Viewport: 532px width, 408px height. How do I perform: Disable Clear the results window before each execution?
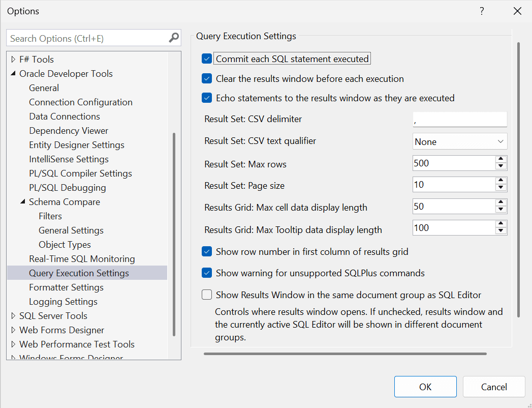click(x=206, y=78)
